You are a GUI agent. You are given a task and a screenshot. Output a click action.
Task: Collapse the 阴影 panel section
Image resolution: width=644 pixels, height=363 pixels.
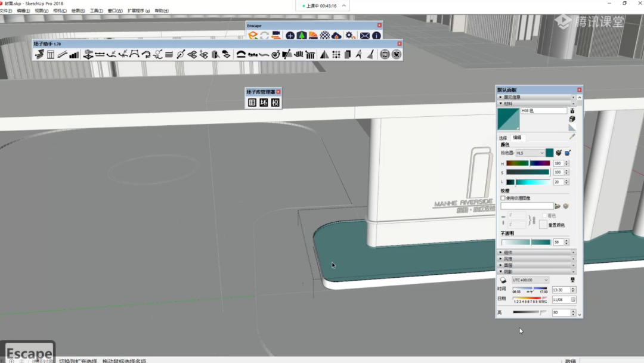pyautogui.click(x=535, y=272)
